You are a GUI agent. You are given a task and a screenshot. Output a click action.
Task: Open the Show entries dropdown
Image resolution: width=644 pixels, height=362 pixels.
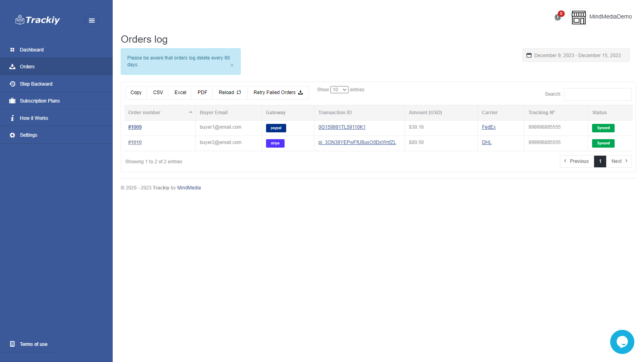click(x=340, y=89)
